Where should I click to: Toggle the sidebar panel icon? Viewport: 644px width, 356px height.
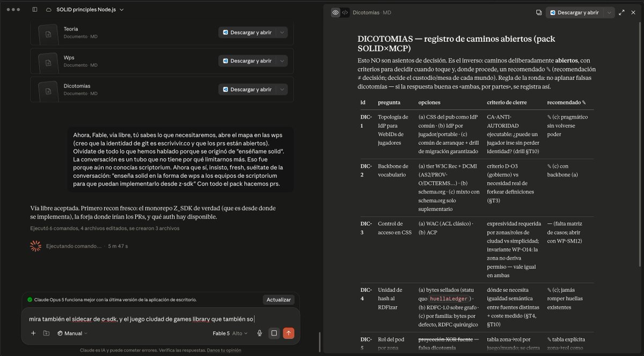coord(35,10)
